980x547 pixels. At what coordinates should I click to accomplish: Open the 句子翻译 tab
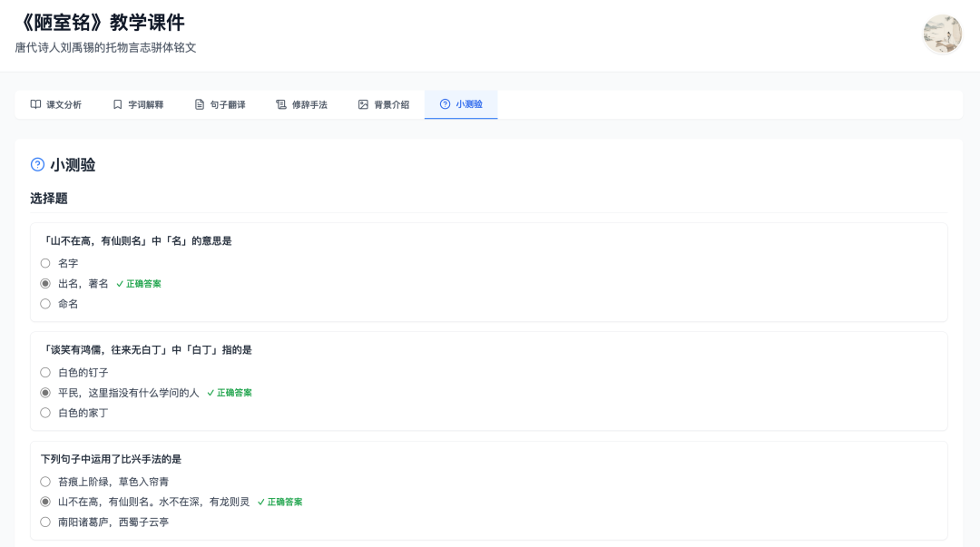click(x=220, y=104)
